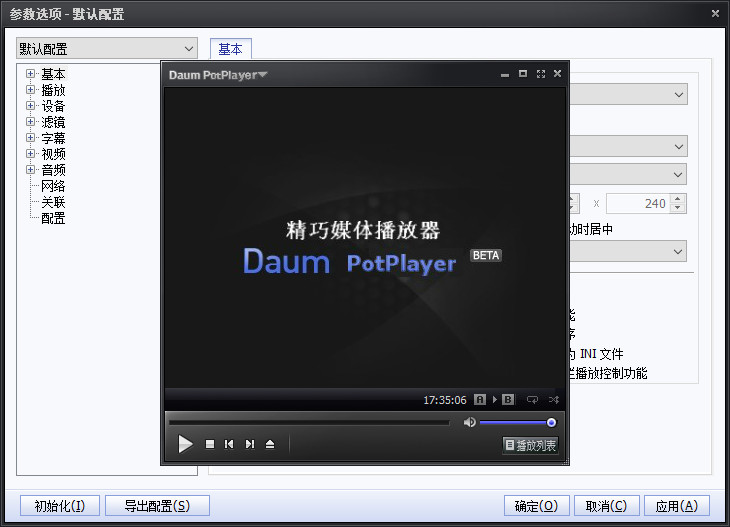The image size is (730, 527).
Task: Decrease the 240 value with stepper
Action: tap(678, 208)
